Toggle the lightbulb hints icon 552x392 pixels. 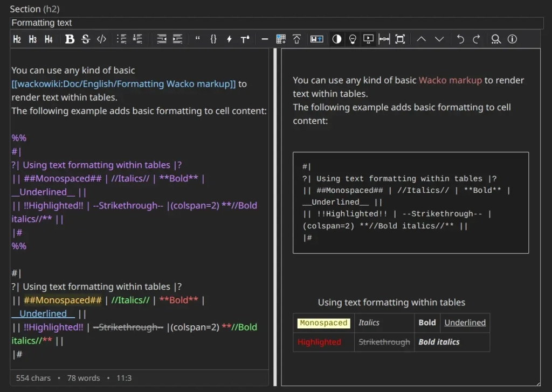pos(353,39)
